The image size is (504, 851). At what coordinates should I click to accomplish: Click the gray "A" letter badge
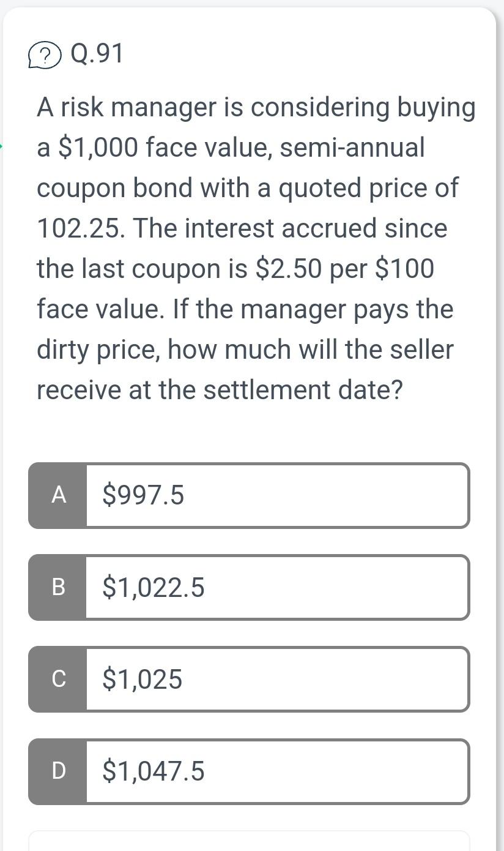[x=58, y=495]
